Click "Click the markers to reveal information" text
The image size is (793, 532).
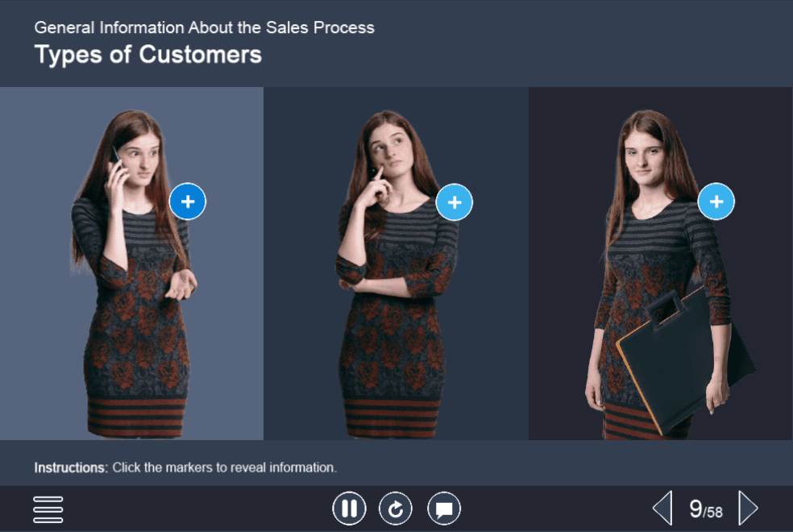tap(224, 468)
